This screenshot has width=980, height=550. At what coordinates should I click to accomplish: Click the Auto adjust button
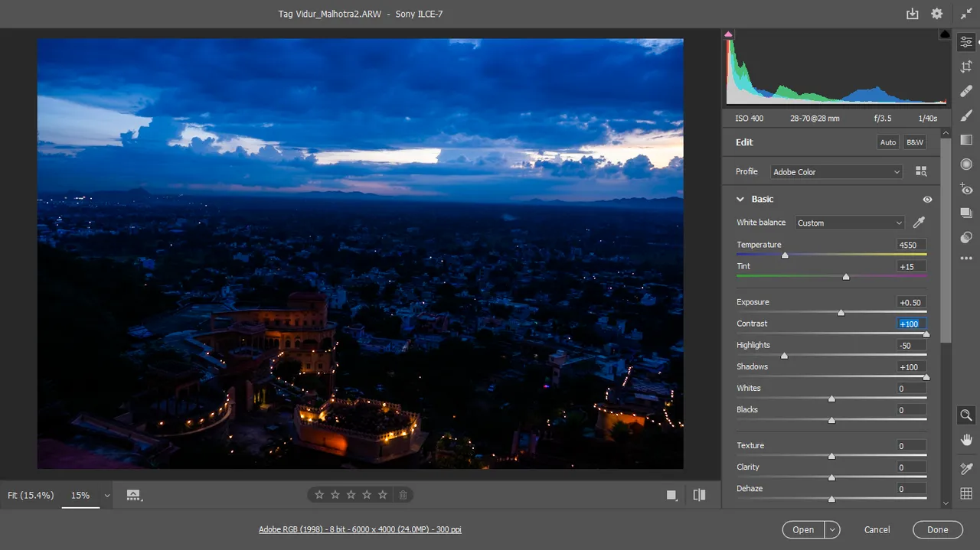pyautogui.click(x=888, y=142)
